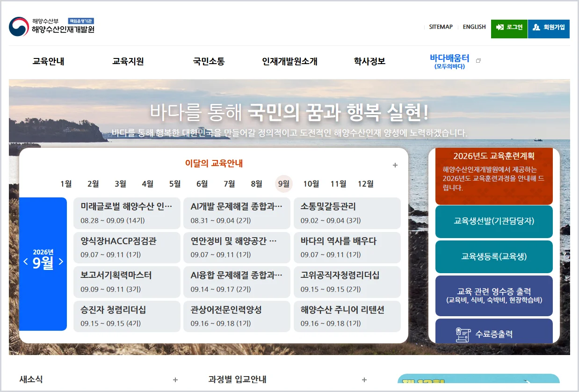Screen dimensions: 579x392
Task: Go to next month with right chevron
Action: pyautogui.click(x=61, y=261)
